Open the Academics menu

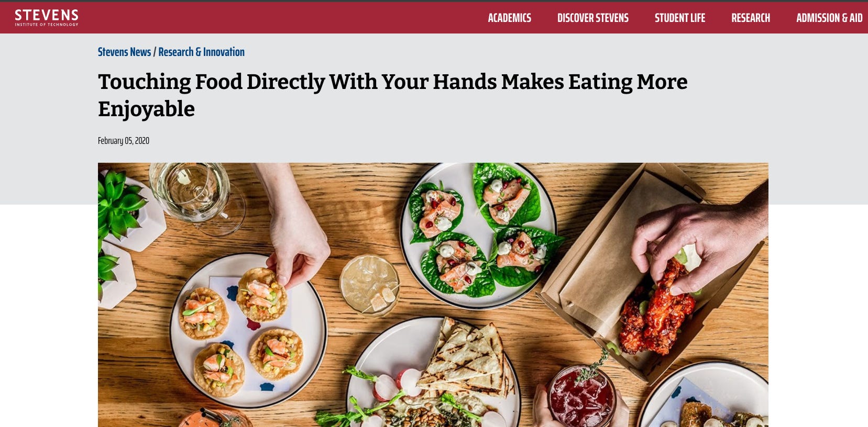click(509, 18)
